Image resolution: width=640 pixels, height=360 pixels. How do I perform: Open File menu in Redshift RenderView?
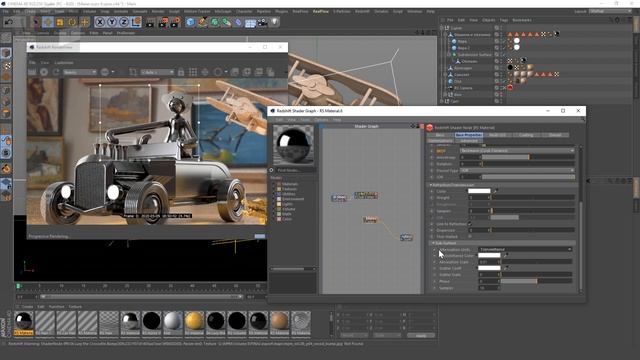pos(32,62)
